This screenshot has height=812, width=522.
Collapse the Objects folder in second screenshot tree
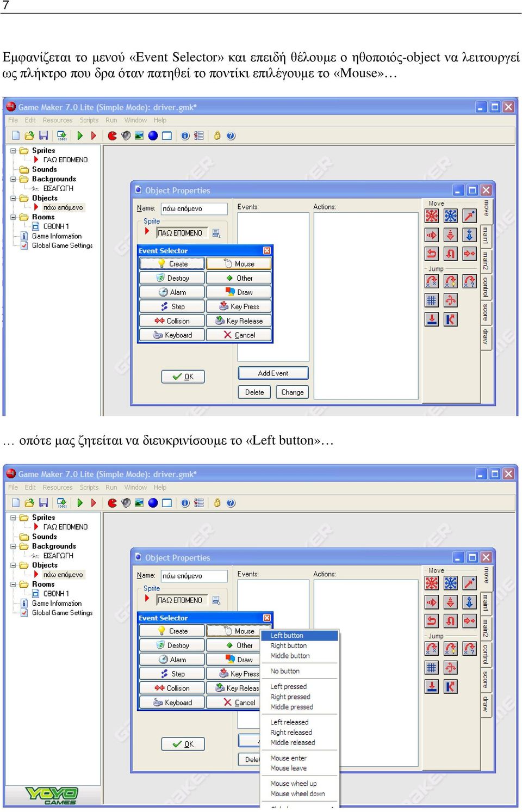14,565
